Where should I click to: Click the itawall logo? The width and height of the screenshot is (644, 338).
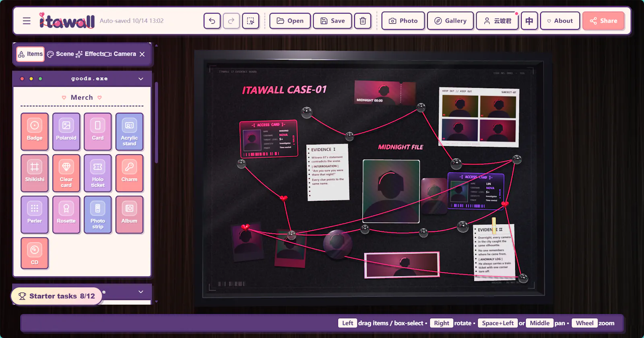67,21
